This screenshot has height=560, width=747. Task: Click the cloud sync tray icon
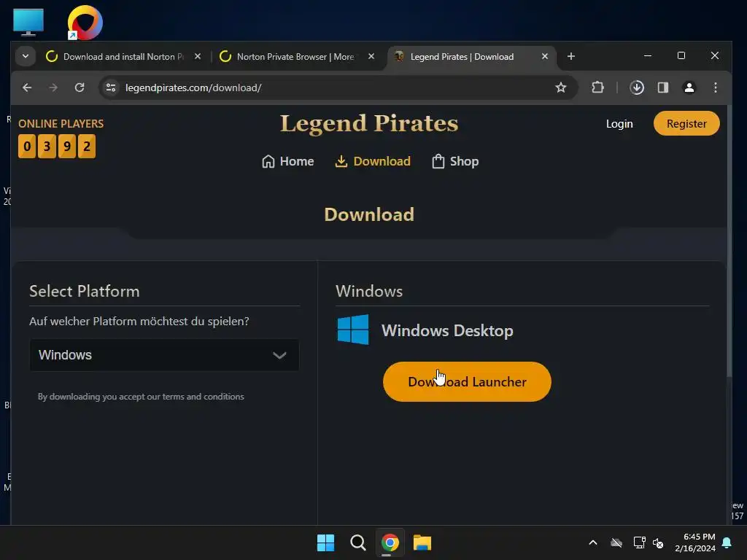(x=616, y=542)
